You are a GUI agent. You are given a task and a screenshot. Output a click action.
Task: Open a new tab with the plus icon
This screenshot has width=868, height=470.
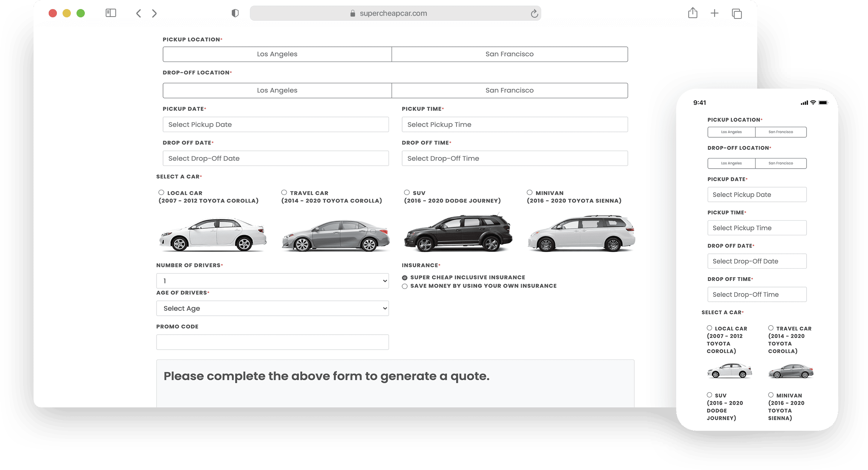(715, 13)
